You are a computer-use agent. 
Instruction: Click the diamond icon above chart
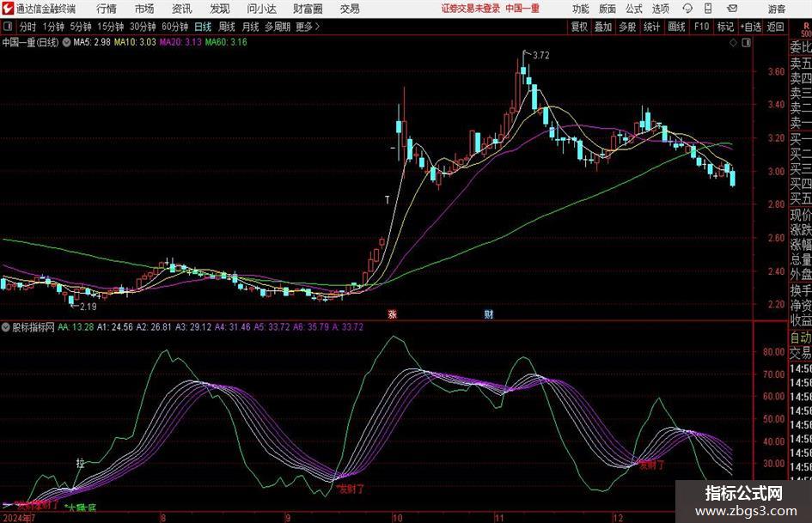tap(733, 43)
